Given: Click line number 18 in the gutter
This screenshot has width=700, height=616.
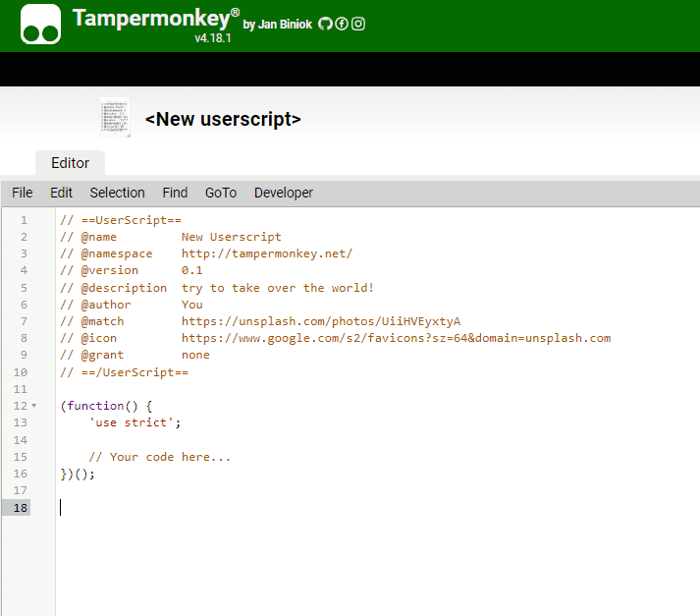Looking at the screenshot, I should click(22, 507).
